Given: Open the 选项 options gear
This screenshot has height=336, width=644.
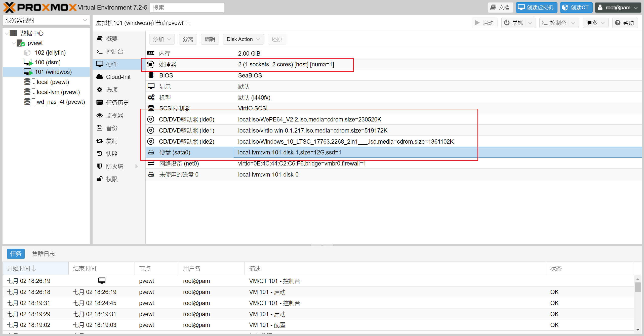Looking at the screenshot, I should pyautogui.click(x=100, y=90).
